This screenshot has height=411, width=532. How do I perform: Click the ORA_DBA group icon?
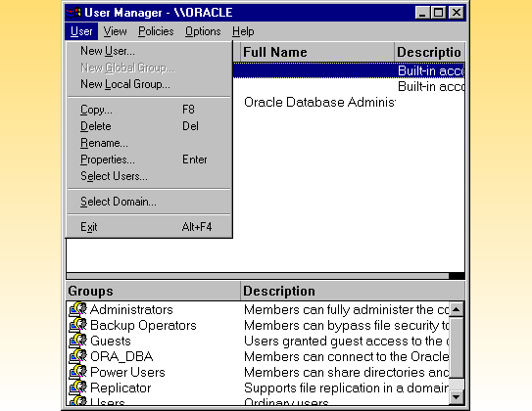[78, 356]
